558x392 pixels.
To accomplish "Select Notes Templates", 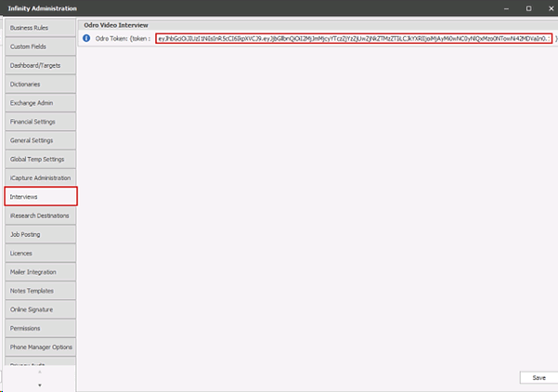I will point(39,290).
